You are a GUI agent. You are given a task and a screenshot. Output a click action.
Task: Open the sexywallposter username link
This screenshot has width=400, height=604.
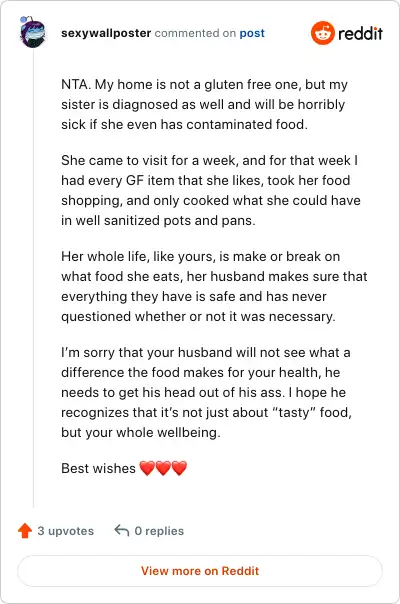tap(106, 33)
